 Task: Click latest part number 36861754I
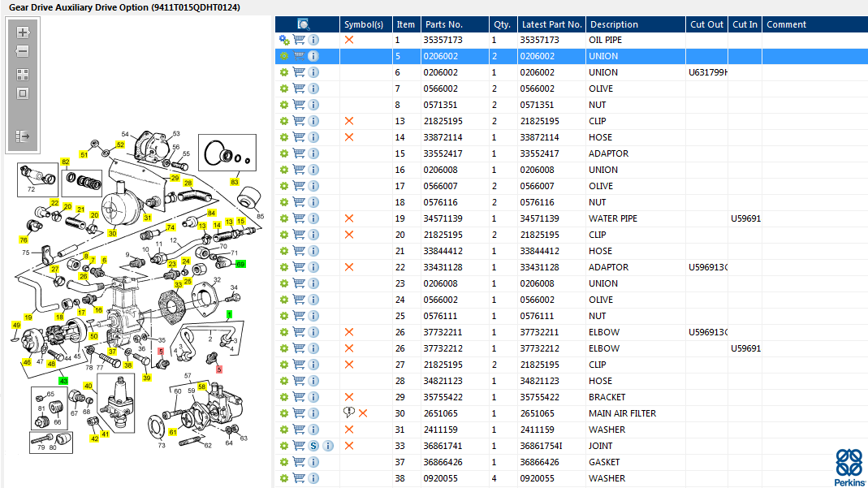pyautogui.click(x=541, y=446)
